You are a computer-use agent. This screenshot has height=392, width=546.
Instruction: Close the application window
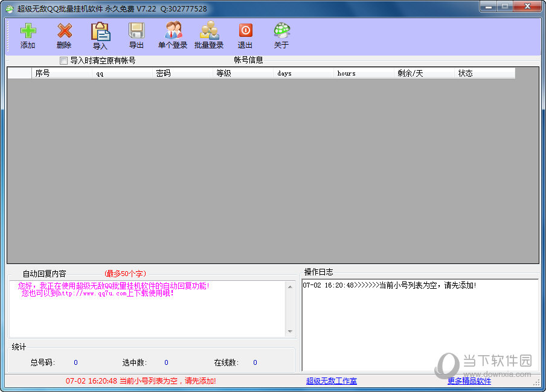[527, 7]
